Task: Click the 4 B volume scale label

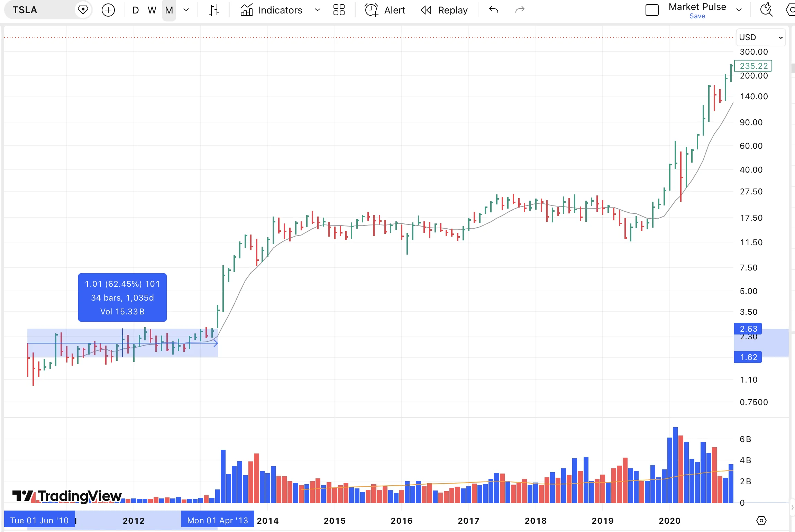Action: [745, 460]
